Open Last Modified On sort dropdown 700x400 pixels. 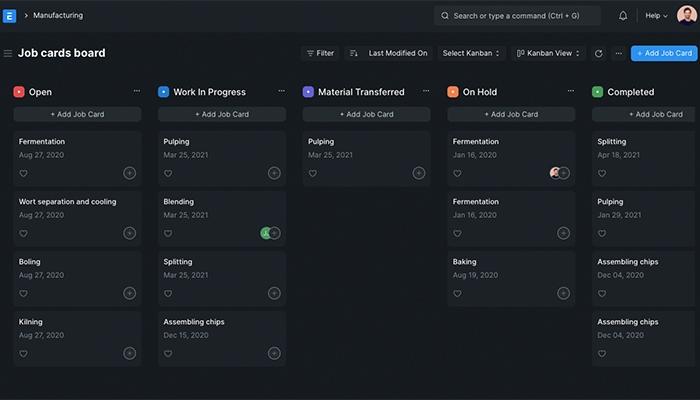pyautogui.click(x=398, y=53)
